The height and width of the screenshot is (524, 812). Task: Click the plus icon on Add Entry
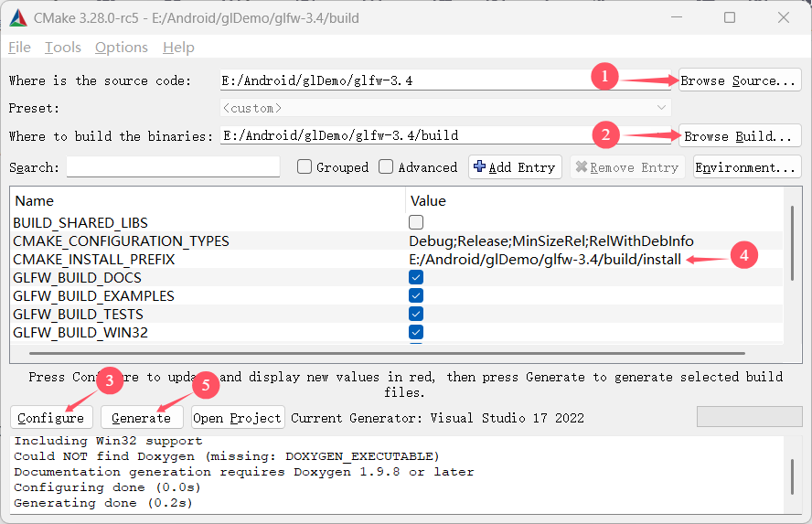point(479,166)
